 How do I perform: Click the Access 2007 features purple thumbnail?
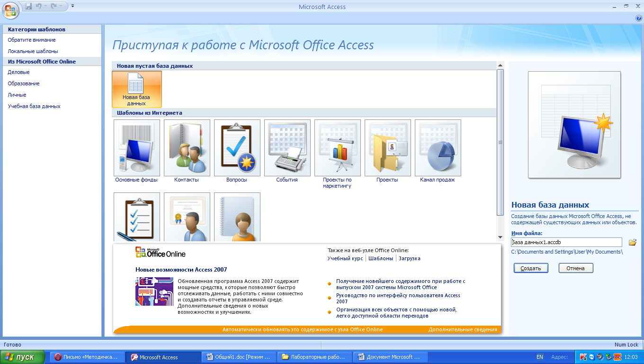coord(153,291)
